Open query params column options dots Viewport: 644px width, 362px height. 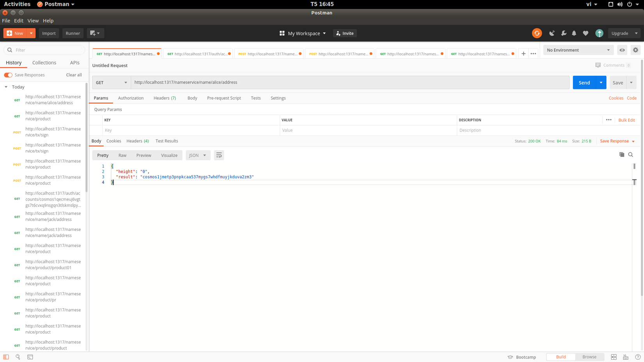[608, 120]
